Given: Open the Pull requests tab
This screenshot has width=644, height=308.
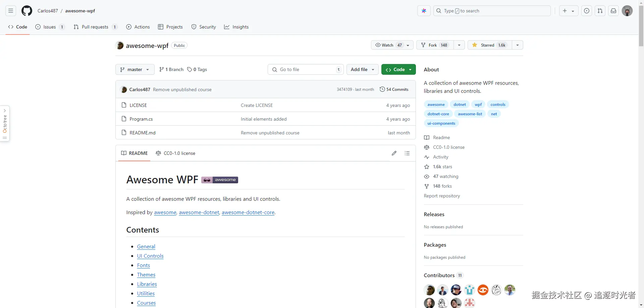Looking at the screenshot, I should pyautogui.click(x=95, y=27).
